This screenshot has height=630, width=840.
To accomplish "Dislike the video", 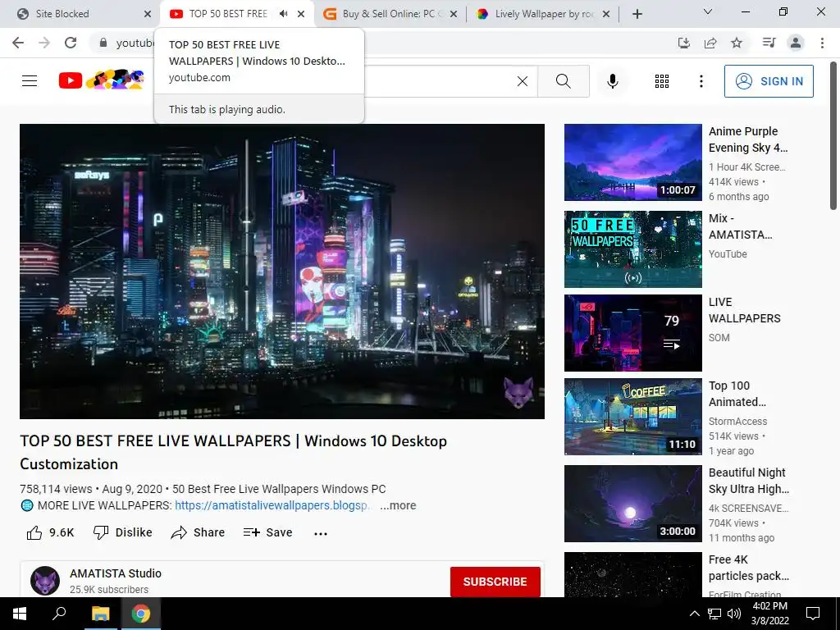I will 123,532.
